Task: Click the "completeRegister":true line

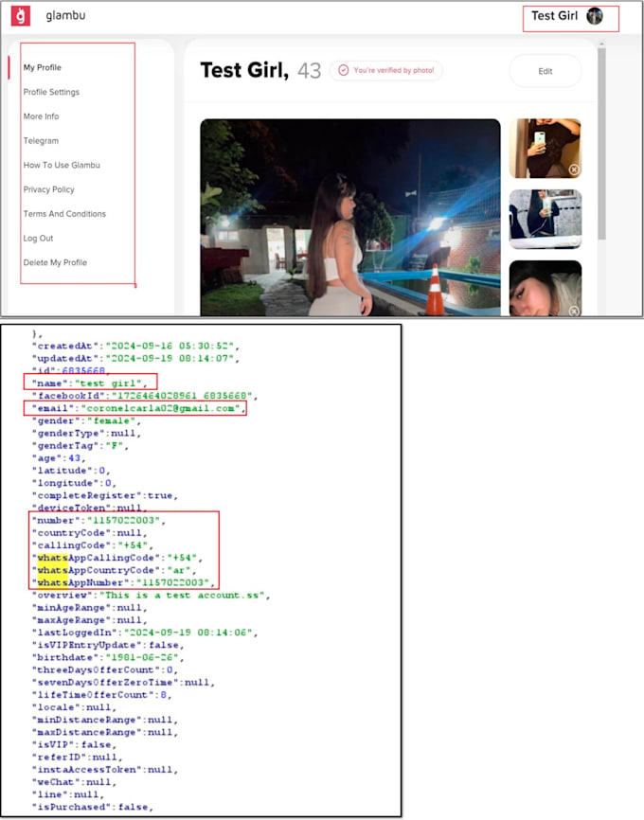Action: pos(105,496)
